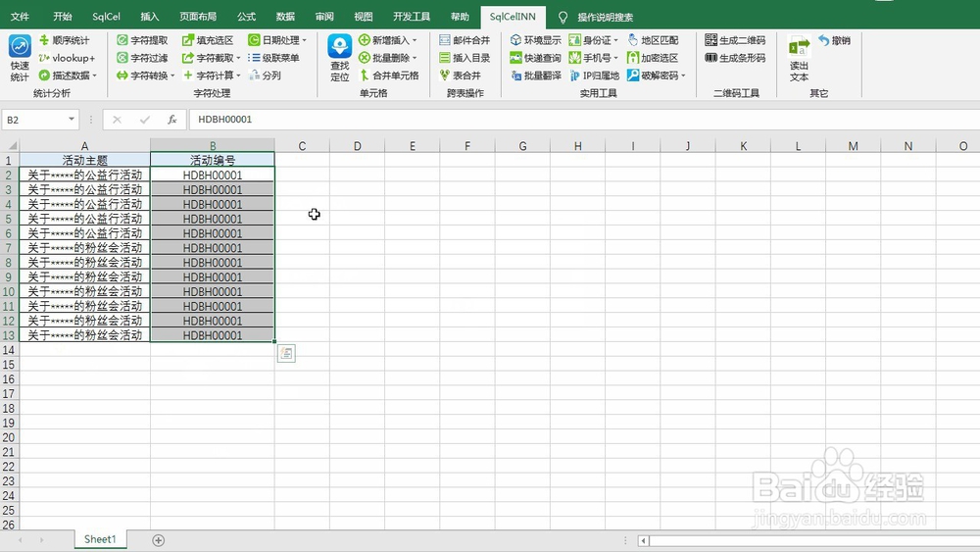This screenshot has height=552, width=980.
Task: Switch to the 开始 ribbon tab
Action: click(63, 17)
